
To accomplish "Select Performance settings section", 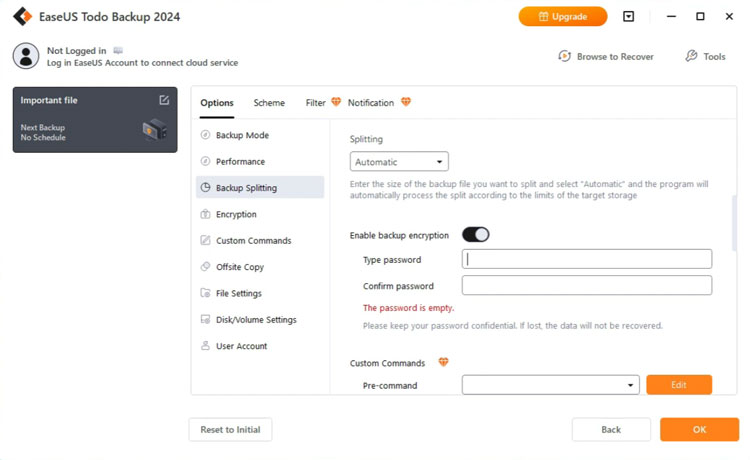I will coord(260,162).
